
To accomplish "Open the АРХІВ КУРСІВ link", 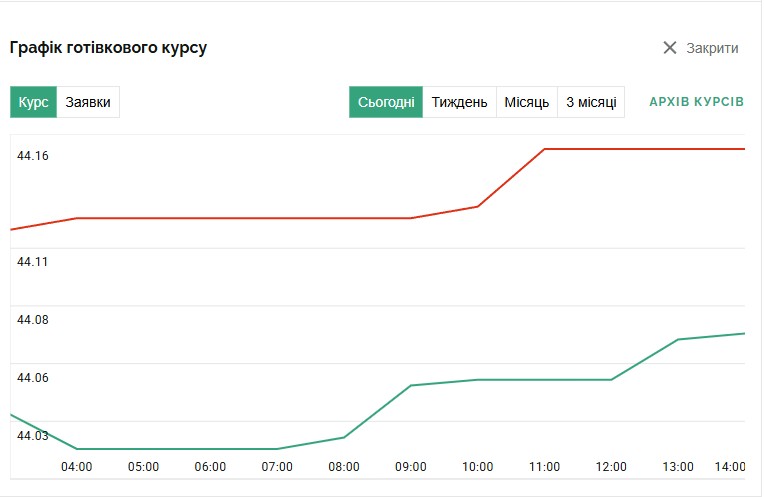I will (x=696, y=101).
